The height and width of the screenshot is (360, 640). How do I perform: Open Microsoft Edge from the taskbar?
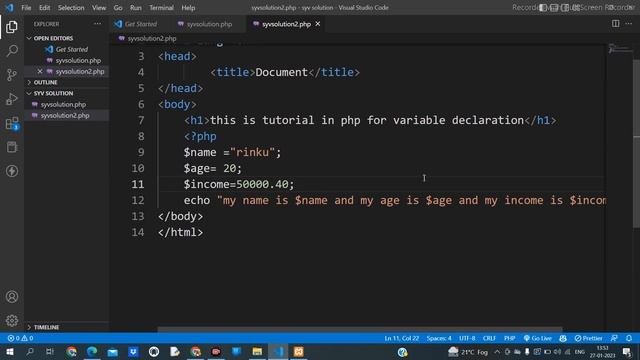pos(92,351)
